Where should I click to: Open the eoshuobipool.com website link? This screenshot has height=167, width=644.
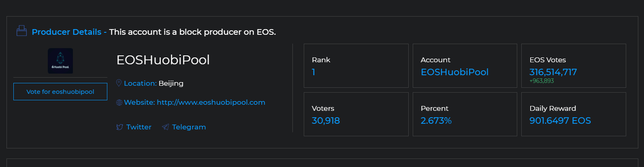[x=211, y=102]
